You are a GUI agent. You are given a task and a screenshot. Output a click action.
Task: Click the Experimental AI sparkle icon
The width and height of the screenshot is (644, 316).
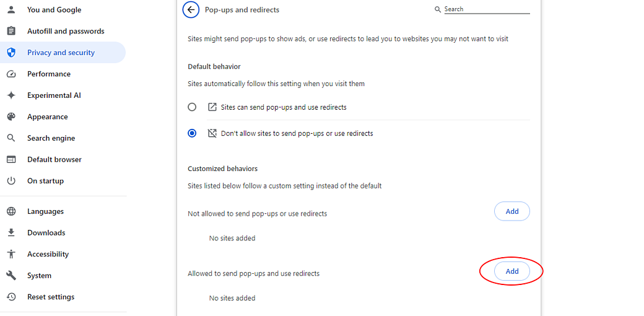(11, 95)
